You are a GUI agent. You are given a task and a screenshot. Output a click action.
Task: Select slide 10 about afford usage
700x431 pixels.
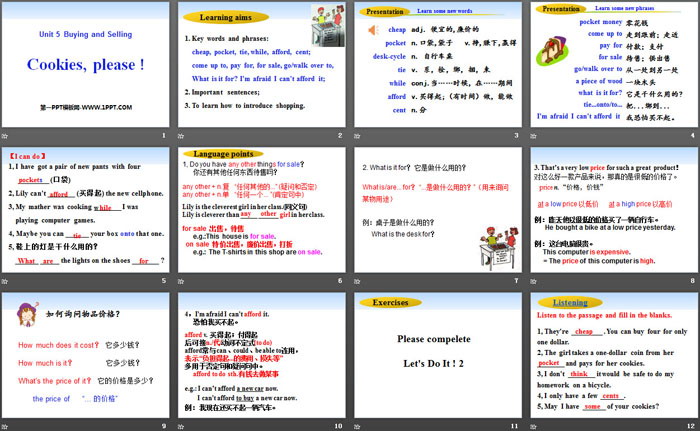point(262,355)
